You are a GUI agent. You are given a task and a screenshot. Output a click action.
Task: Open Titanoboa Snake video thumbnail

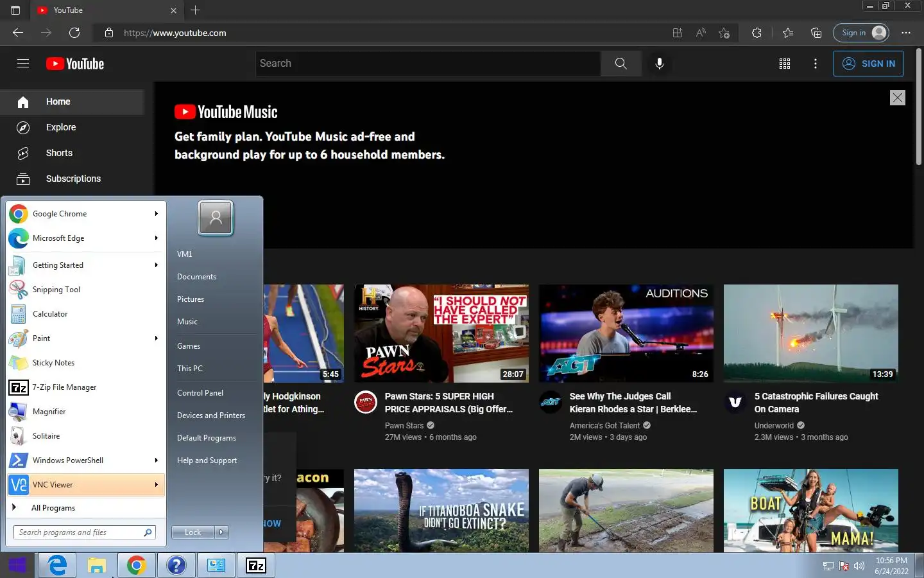441,511
